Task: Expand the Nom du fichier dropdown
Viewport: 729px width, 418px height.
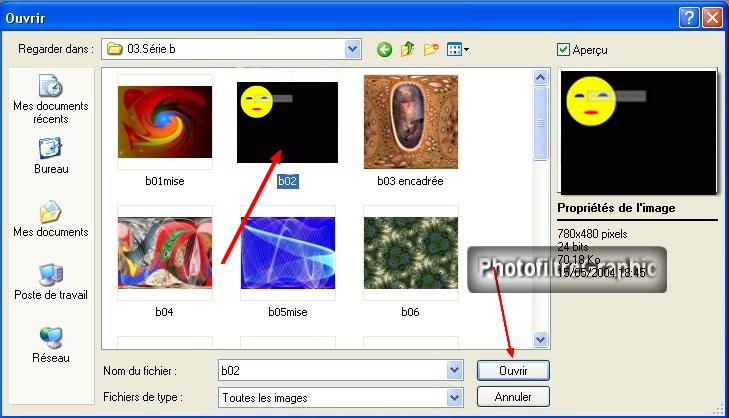Action: (x=456, y=370)
